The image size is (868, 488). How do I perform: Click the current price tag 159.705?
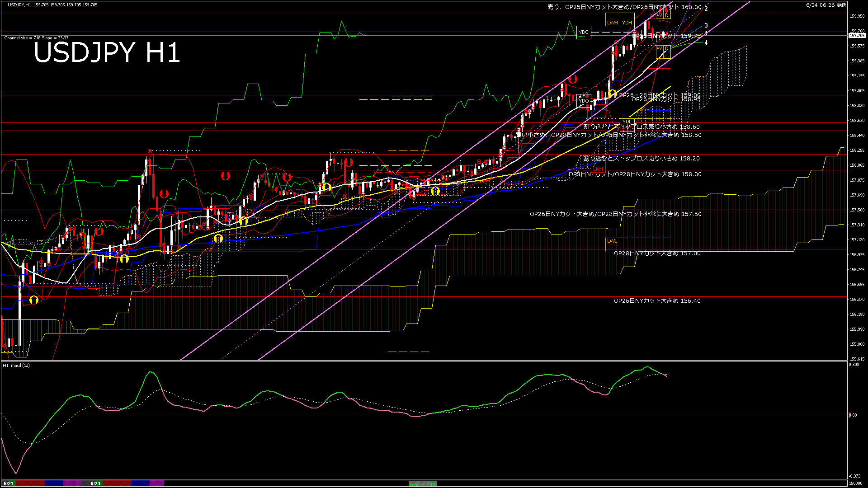857,35
